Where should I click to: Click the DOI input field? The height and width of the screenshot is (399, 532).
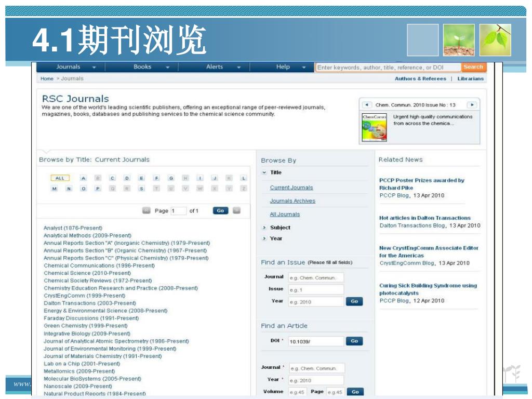[316, 341]
